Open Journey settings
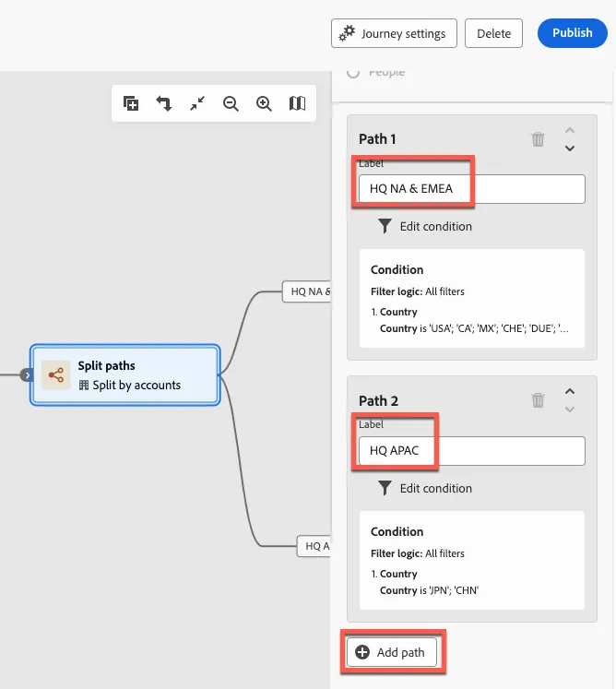This screenshot has height=689, width=616. pyautogui.click(x=394, y=33)
